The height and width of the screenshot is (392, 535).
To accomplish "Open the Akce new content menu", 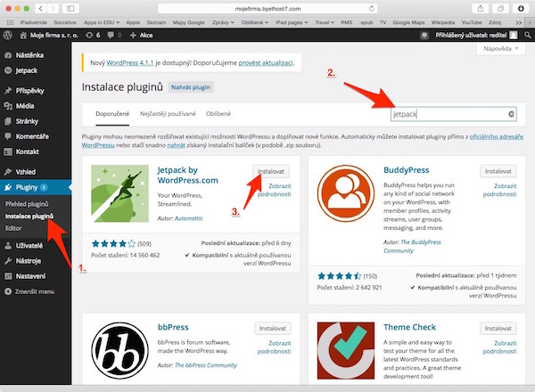I will pyautogui.click(x=141, y=35).
